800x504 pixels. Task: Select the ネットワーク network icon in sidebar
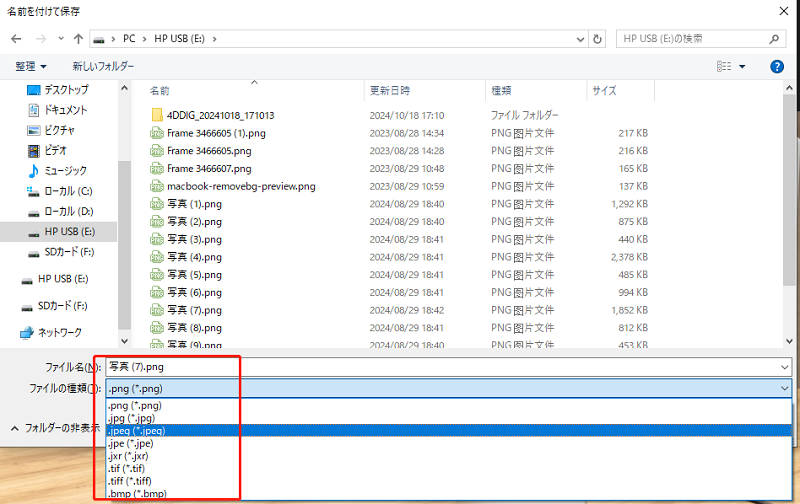point(28,332)
